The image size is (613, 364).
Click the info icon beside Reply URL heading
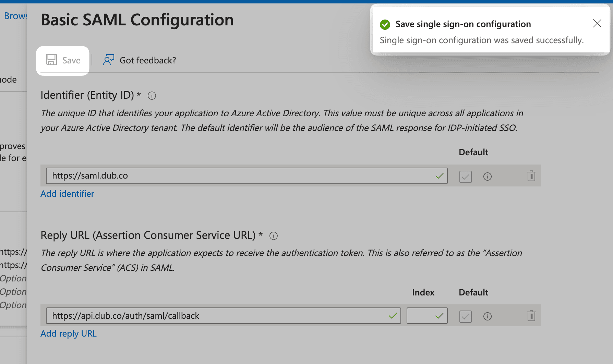[x=273, y=236]
